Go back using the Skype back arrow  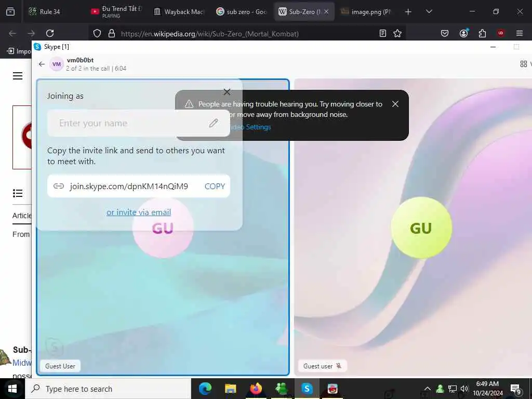click(x=42, y=64)
